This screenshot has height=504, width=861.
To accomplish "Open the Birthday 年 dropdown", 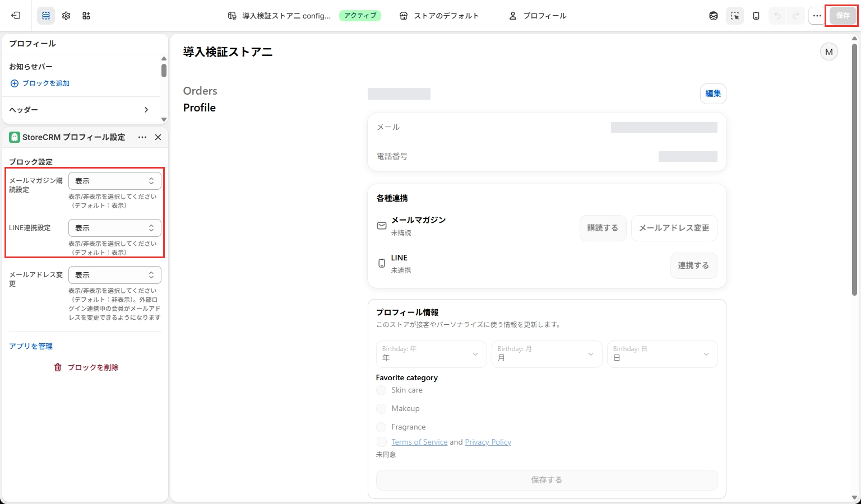I will (x=431, y=354).
